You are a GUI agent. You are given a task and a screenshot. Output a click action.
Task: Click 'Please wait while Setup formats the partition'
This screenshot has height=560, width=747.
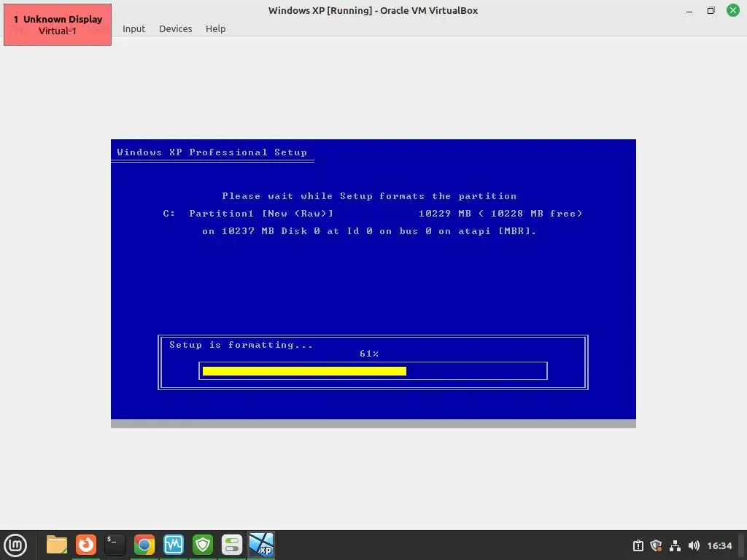369,196
